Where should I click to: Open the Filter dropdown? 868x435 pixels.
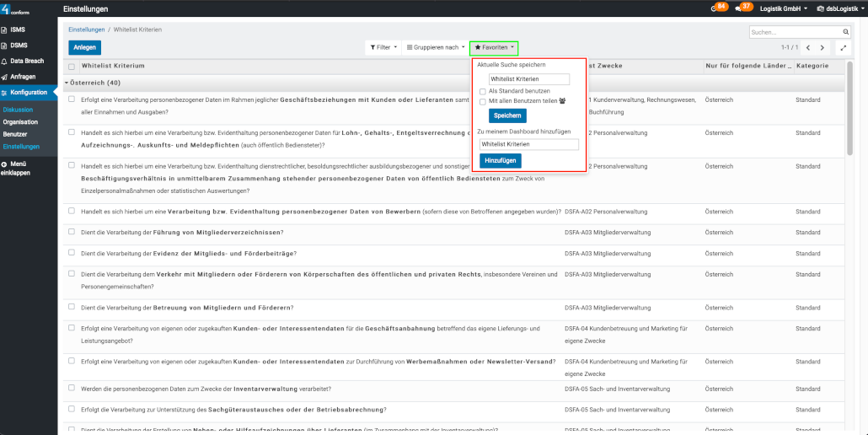[383, 47]
